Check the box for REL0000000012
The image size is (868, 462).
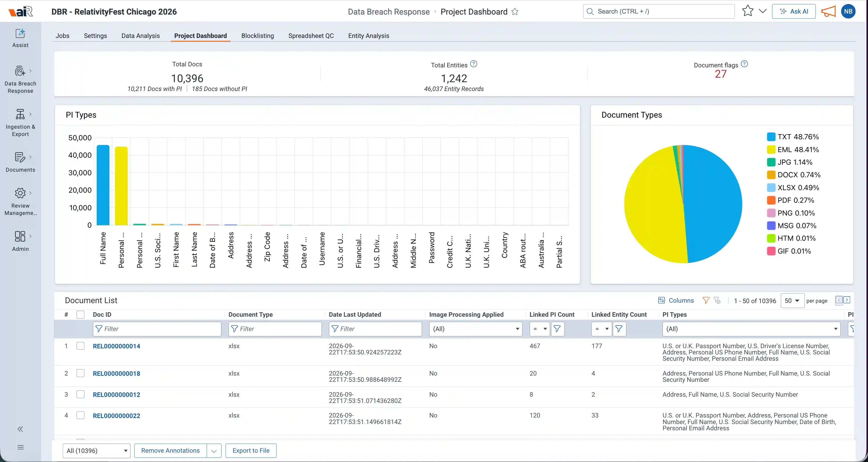81,395
